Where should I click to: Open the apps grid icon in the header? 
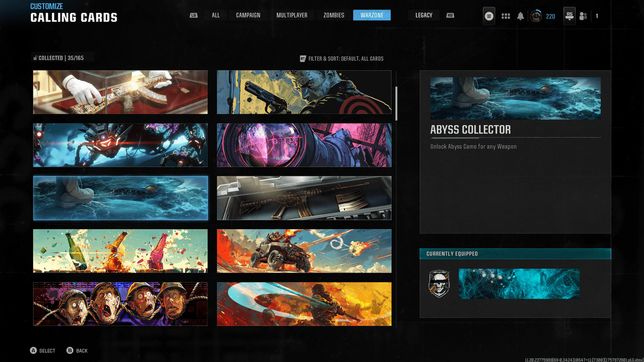(505, 16)
